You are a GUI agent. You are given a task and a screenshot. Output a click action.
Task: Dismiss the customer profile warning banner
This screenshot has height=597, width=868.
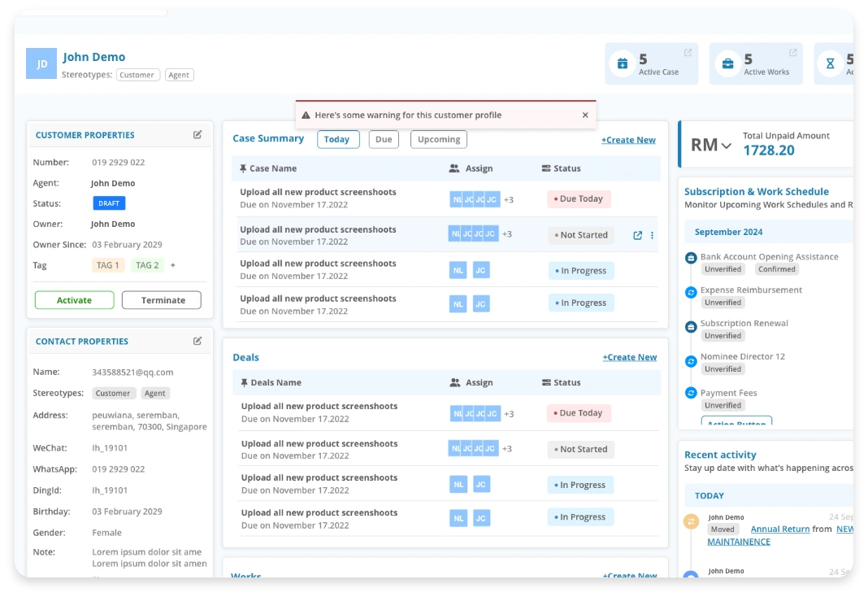click(x=585, y=115)
